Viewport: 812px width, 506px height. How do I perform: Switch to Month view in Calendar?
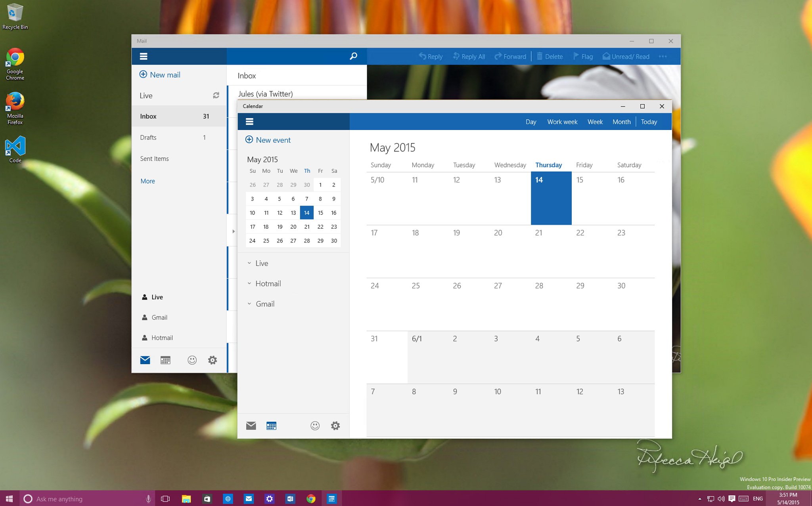621,122
